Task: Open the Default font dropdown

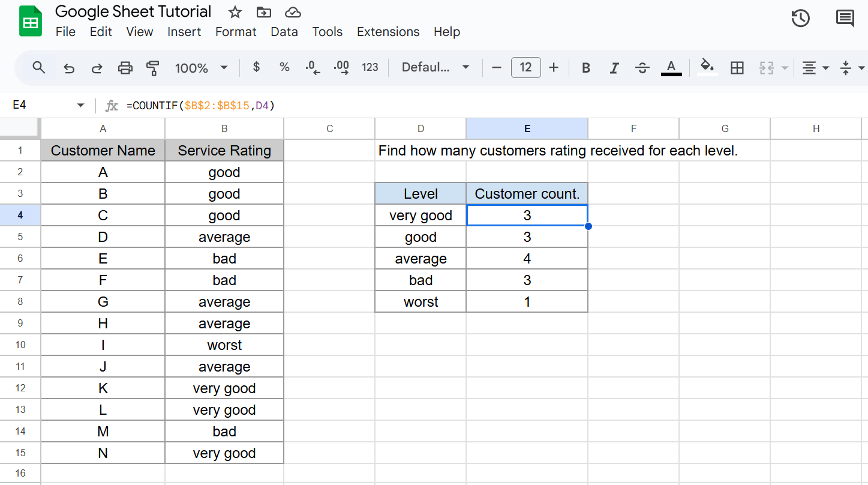Action: pos(435,68)
